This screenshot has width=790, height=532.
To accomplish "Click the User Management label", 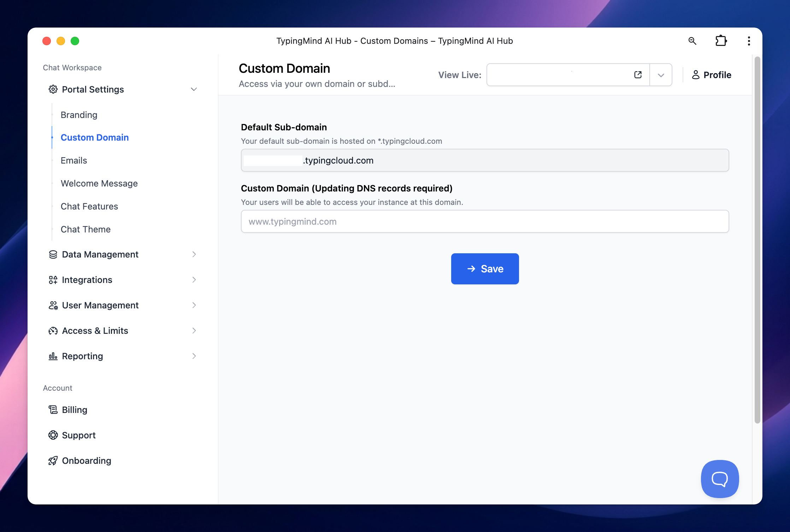I will (x=100, y=305).
